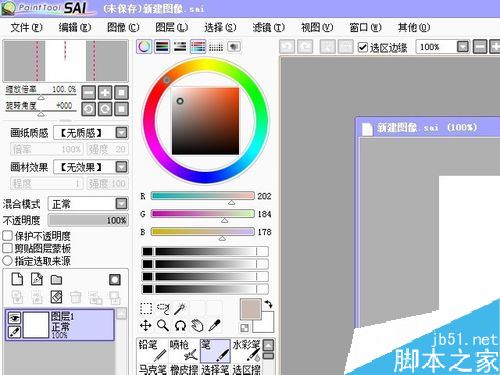
Task: Rotate the view counterclockwise in the navigator
Action: (89, 109)
